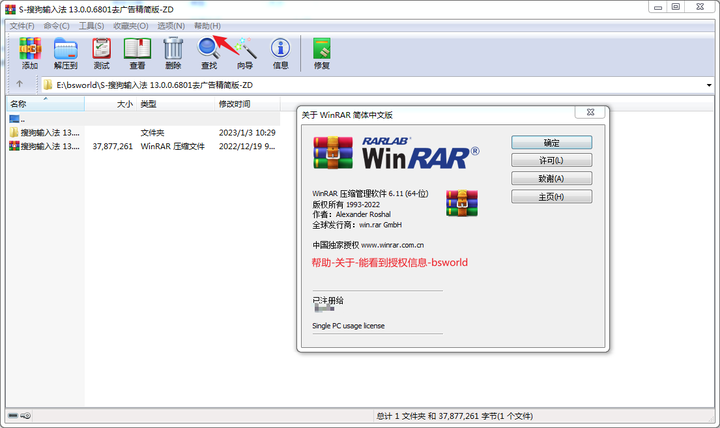Click the 37,877,261 size cell
Viewport: 720px width, 428px height.
(112, 146)
